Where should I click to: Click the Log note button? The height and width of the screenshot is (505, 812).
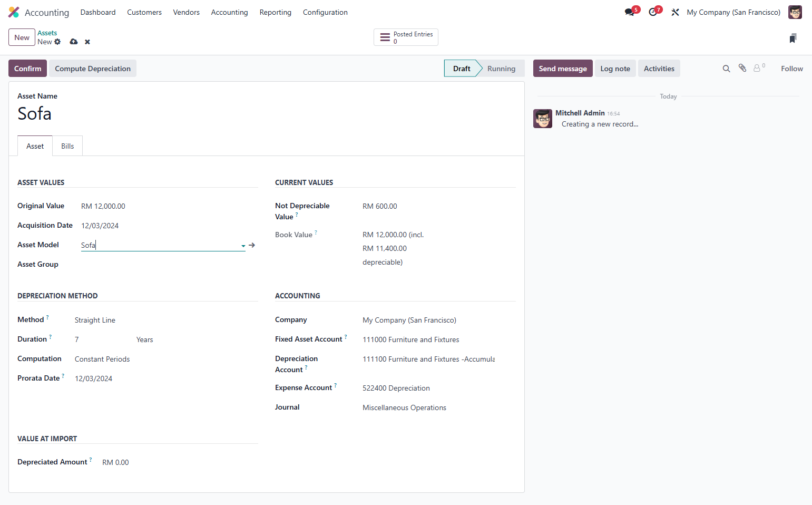(615, 69)
